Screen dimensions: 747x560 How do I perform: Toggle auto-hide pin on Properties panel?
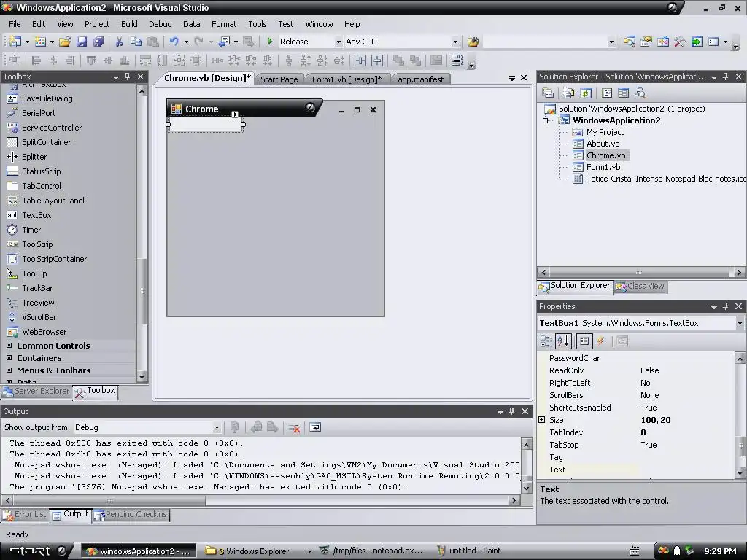726,306
